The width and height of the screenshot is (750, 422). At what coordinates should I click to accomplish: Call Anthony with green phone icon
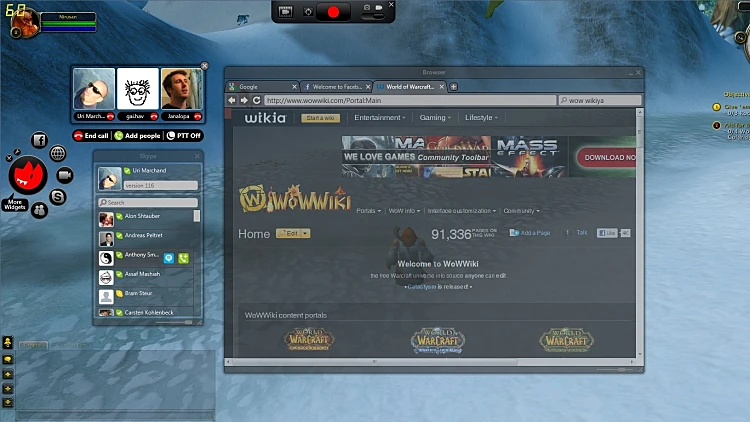coord(184,258)
